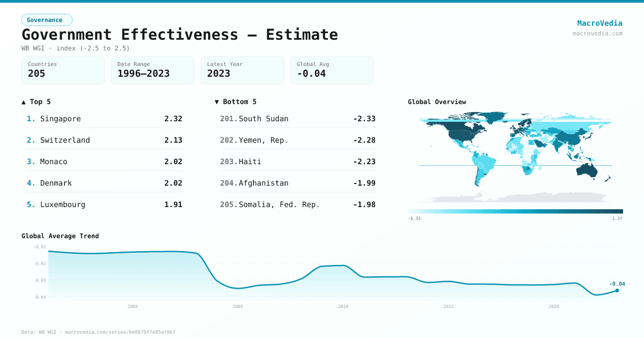The width and height of the screenshot is (644, 338).
Task: Choose the Latest Year 2023 card
Action: (242, 70)
